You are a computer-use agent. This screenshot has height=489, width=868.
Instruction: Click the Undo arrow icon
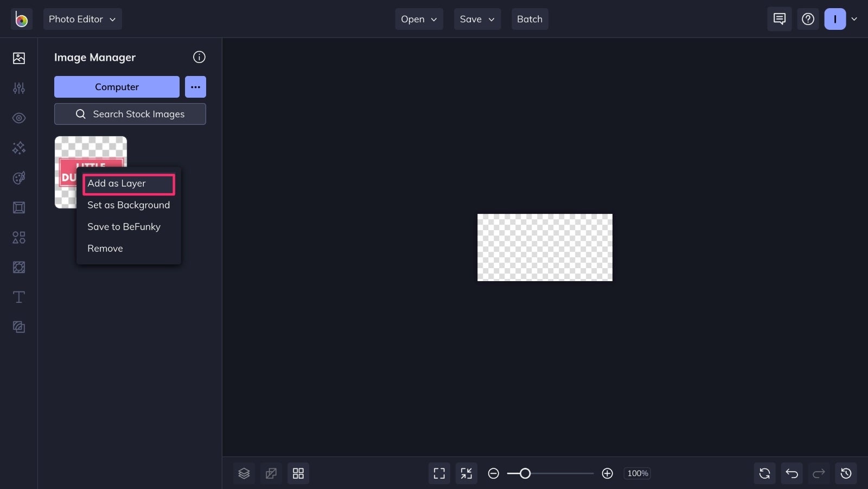click(792, 473)
